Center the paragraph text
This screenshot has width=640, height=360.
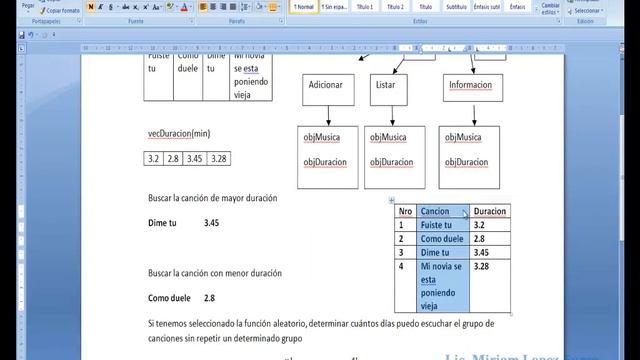pyautogui.click(x=213, y=7)
